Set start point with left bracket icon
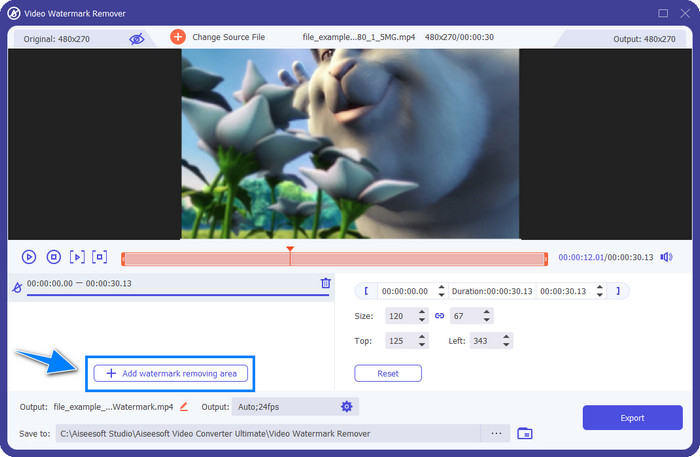700x457 pixels. (x=367, y=291)
